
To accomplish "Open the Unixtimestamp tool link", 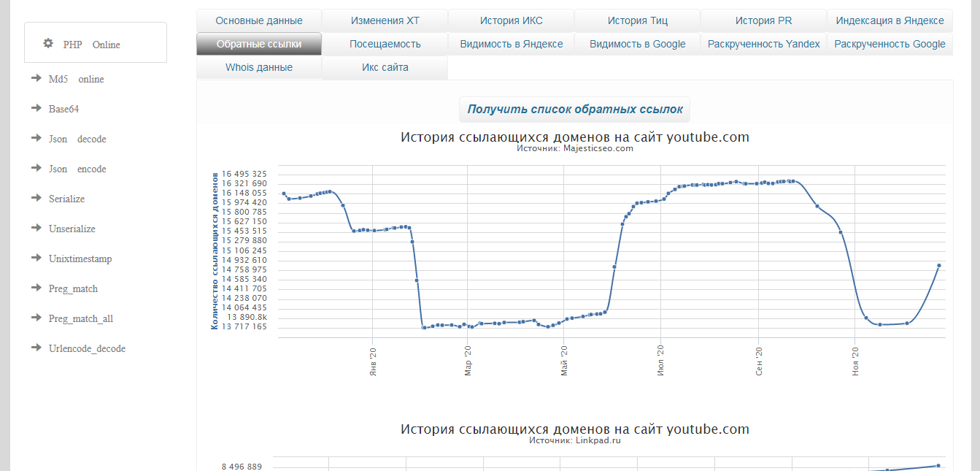I will click(x=80, y=259).
